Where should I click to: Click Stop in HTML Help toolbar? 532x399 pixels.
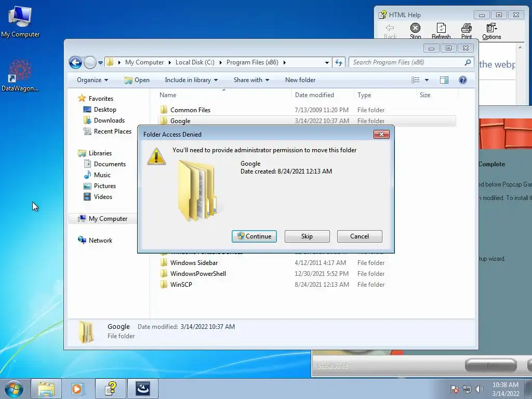click(415, 31)
